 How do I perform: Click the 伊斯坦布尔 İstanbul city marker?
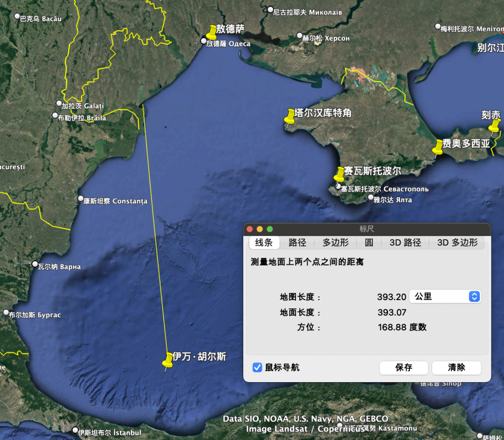pyautogui.click(x=75, y=430)
